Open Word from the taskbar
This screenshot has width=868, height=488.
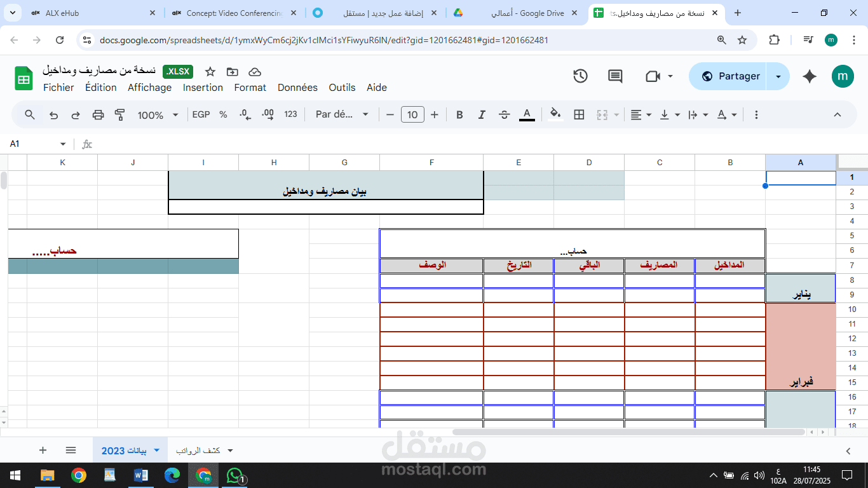tap(140, 475)
